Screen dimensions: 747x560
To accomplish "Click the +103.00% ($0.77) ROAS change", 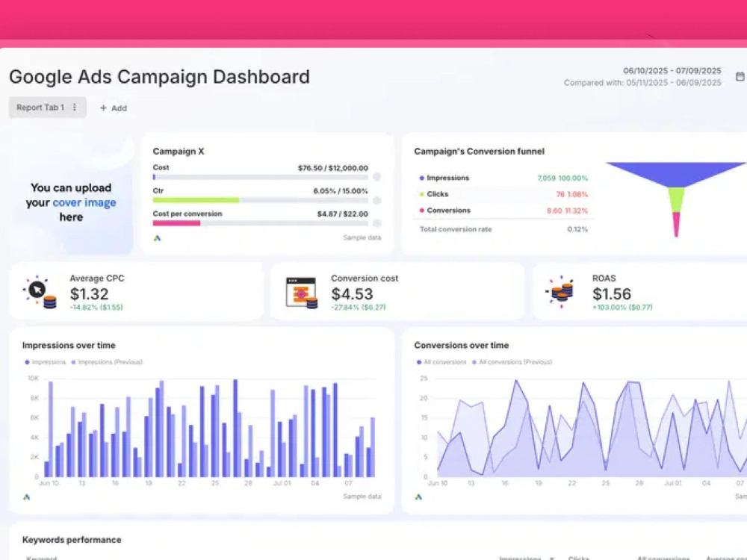I will tap(622, 308).
